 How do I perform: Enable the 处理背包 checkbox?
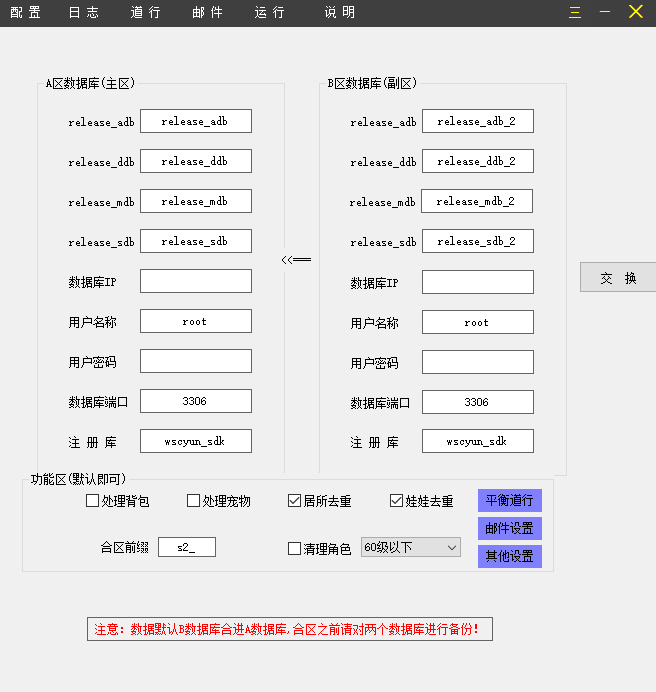(93, 501)
